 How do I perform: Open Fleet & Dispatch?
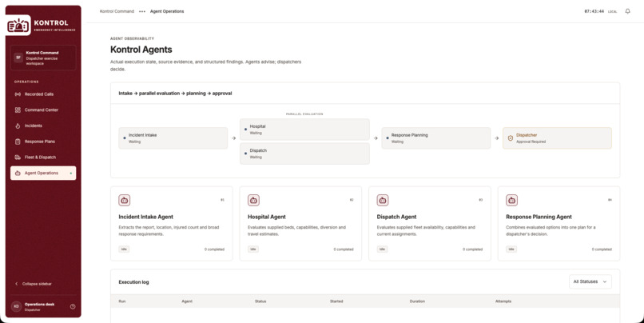coord(43,158)
